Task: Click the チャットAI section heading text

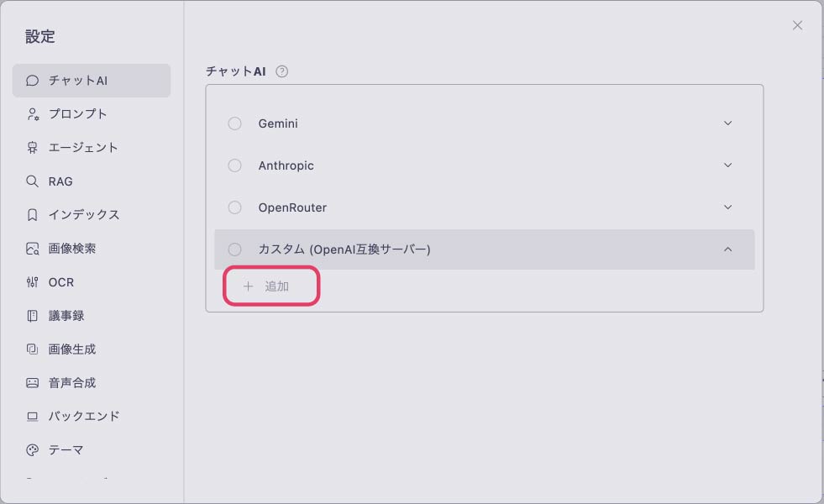Action: tap(236, 71)
